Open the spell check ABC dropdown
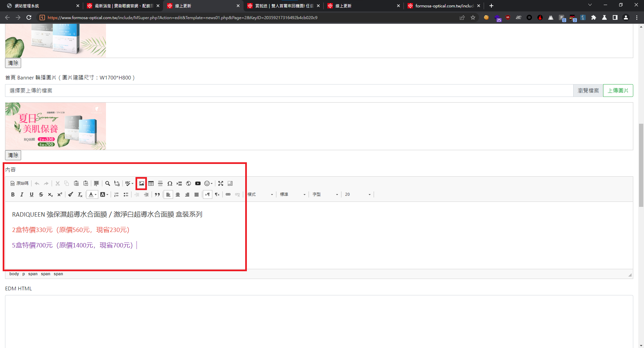This screenshot has width=644, height=348. 129,183
